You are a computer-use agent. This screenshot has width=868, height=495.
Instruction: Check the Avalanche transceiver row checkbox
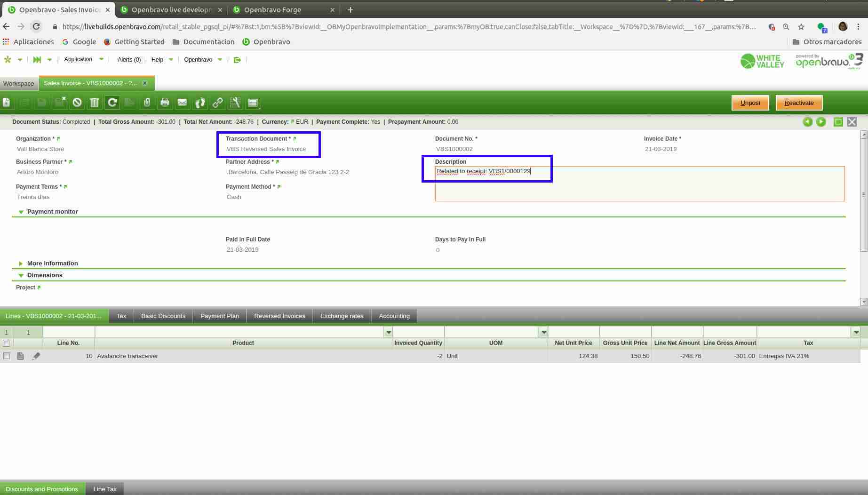[7, 356]
